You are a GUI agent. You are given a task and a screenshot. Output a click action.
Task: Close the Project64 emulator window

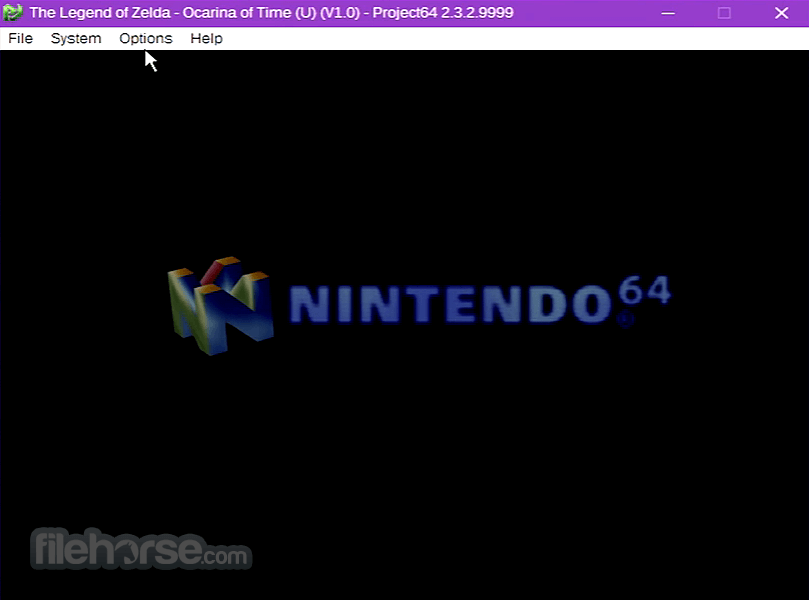point(781,13)
